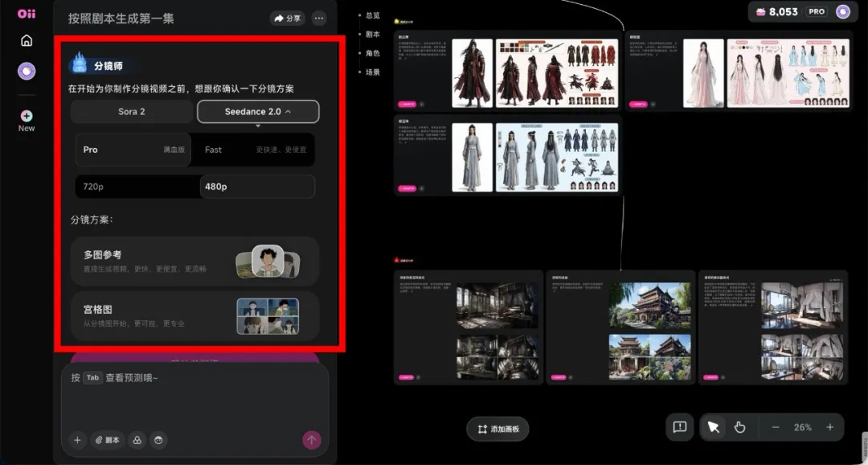Click pink button on dark interior scene card

pyautogui.click(x=407, y=377)
